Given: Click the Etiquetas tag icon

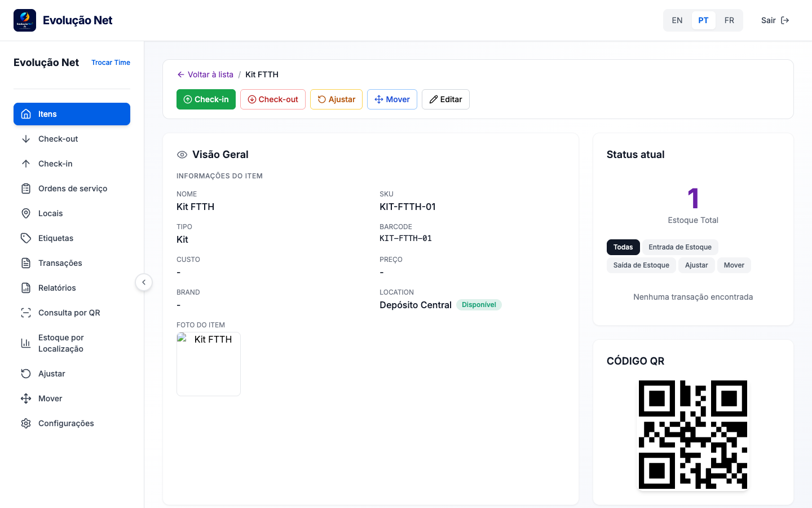Looking at the screenshot, I should pyautogui.click(x=26, y=238).
